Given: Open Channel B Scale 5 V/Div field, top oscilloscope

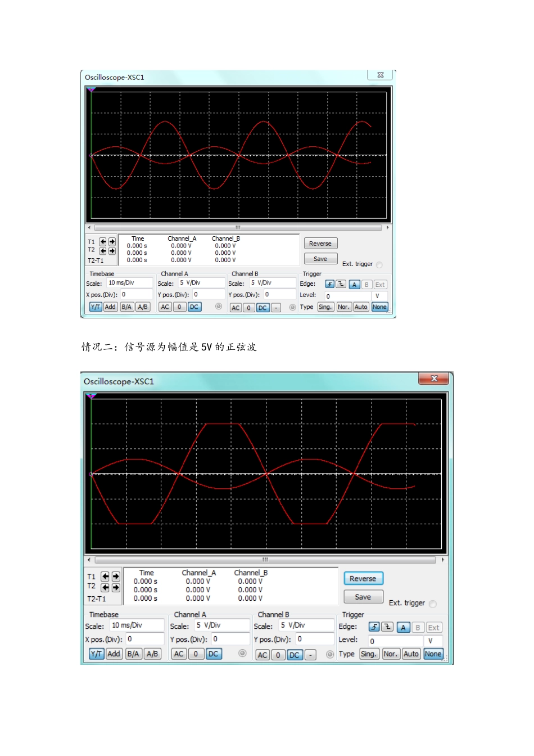Looking at the screenshot, I should coord(273,283).
